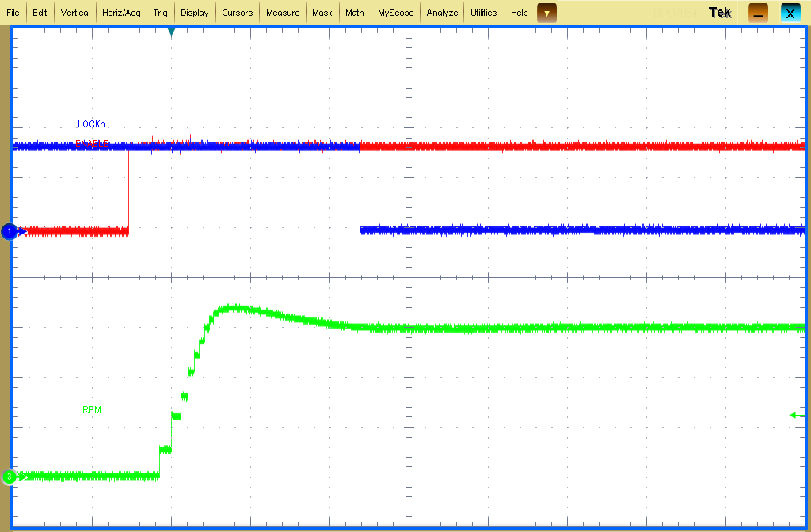Open the File menu
This screenshot has width=811, height=532.
tap(13, 12)
